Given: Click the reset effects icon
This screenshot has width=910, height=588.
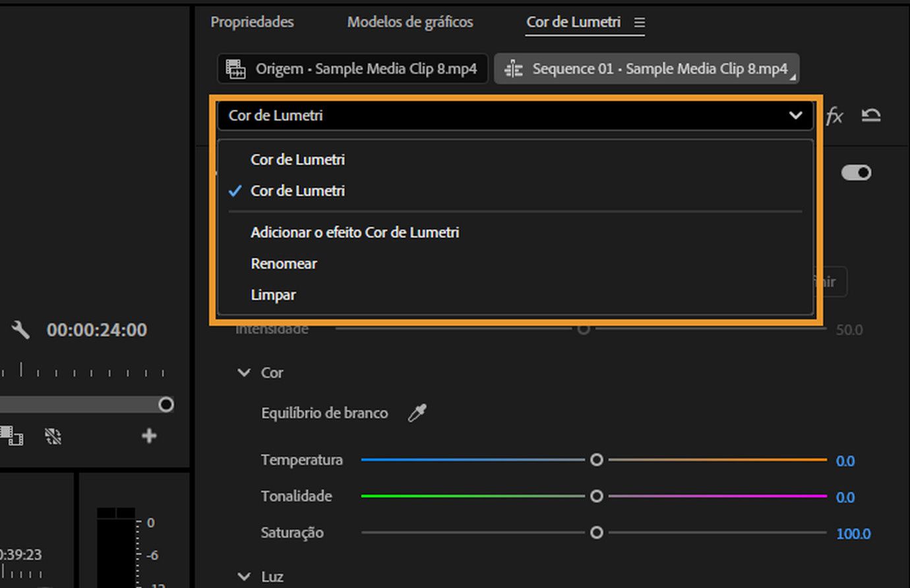Looking at the screenshot, I should (871, 115).
